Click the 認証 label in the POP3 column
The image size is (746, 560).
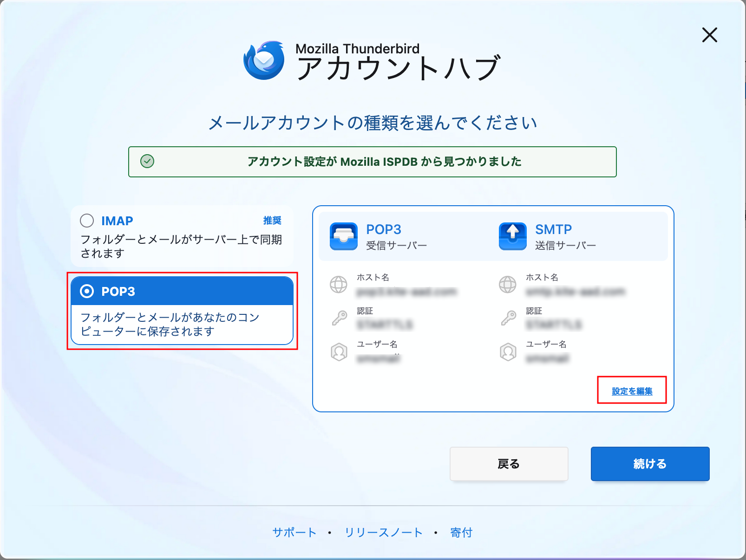(x=365, y=311)
